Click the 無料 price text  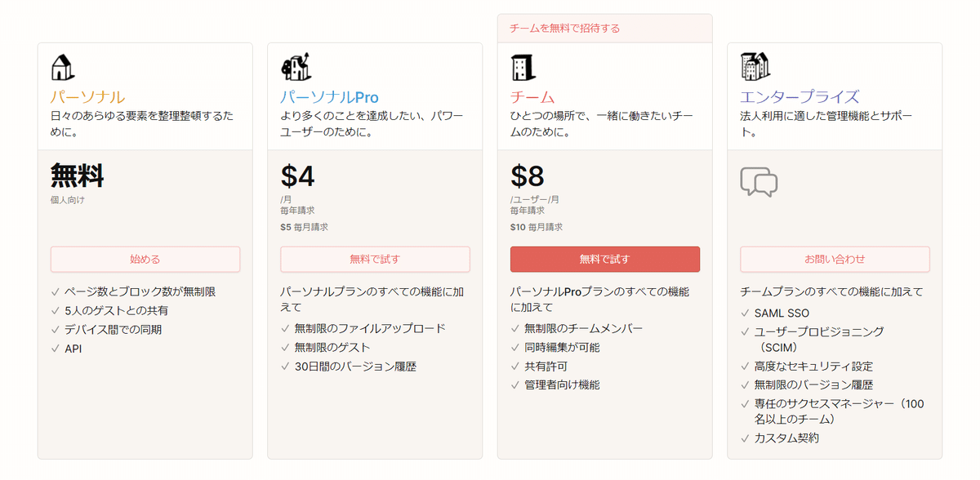tap(77, 176)
